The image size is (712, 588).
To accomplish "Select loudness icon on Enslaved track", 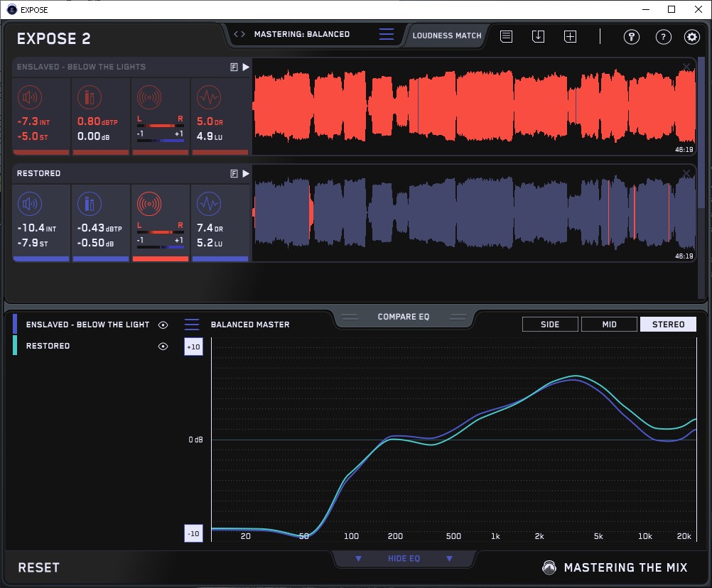I will pyautogui.click(x=30, y=97).
